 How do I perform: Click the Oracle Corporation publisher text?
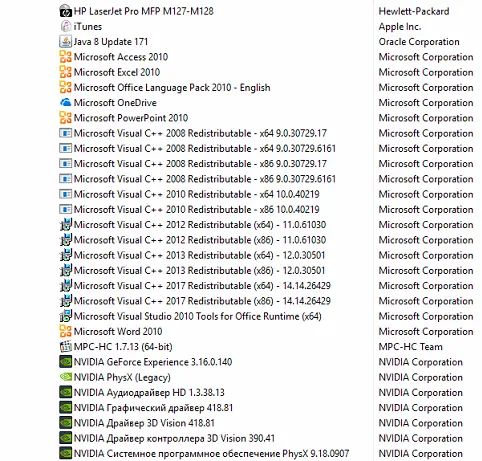(419, 42)
